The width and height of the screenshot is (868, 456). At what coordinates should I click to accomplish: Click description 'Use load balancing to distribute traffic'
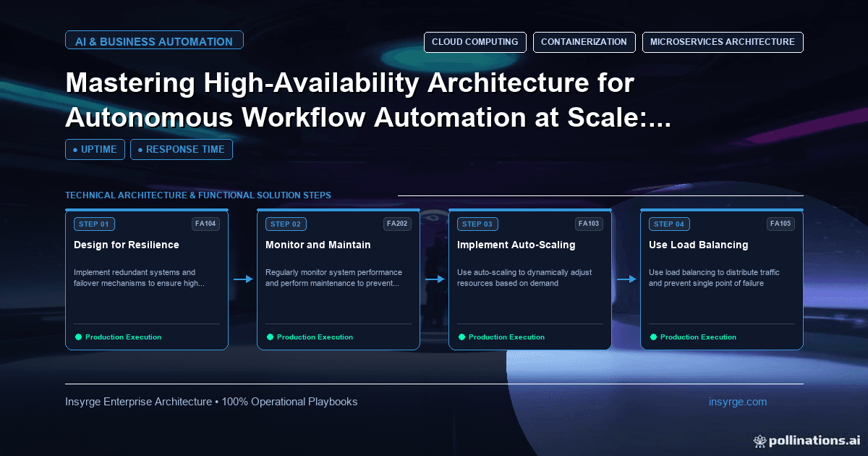pos(715,278)
